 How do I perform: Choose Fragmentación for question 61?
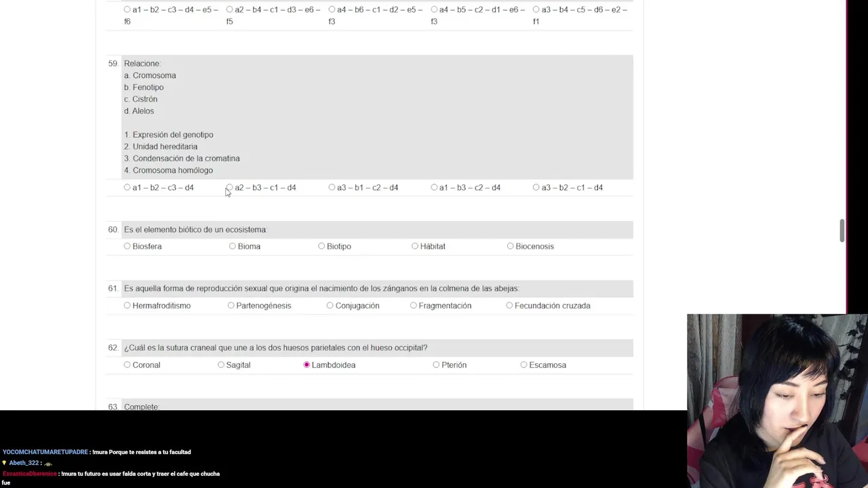pyautogui.click(x=414, y=306)
